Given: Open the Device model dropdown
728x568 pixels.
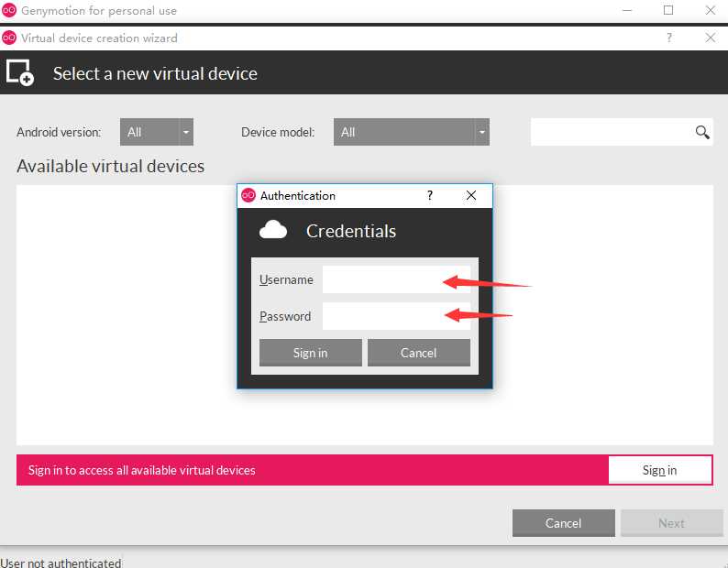Looking at the screenshot, I should (412, 132).
